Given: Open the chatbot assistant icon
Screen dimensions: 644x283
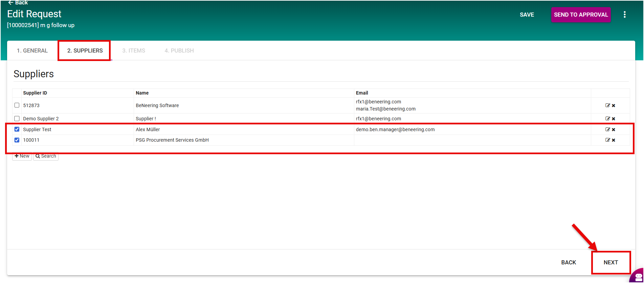Looking at the screenshot, I should [638, 276].
